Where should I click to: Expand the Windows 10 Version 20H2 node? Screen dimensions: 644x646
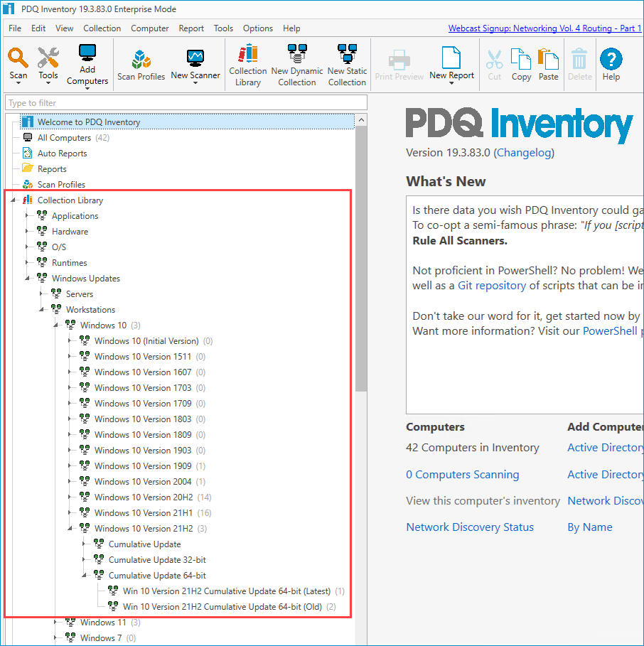[70, 497]
